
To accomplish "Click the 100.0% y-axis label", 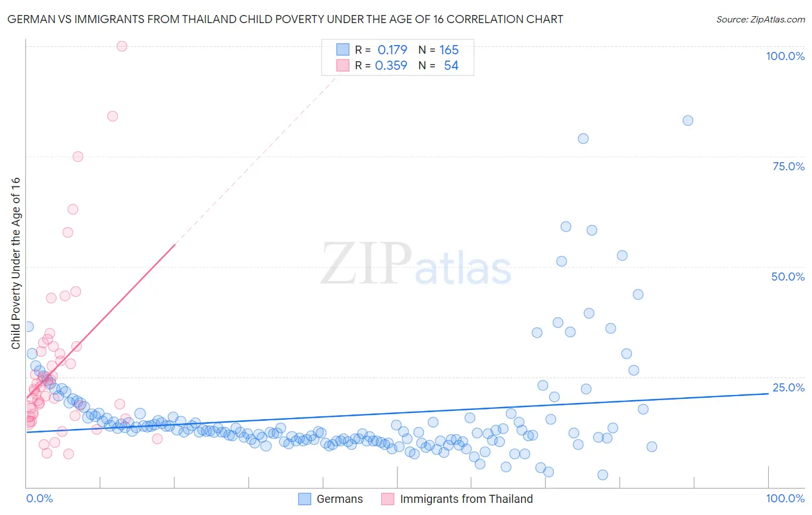I will (x=785, y=56).
